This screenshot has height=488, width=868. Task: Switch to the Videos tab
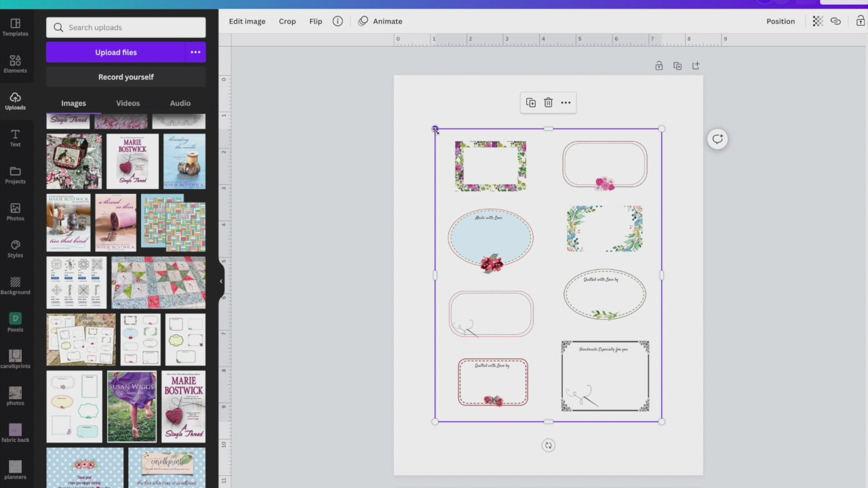(x=127, y=103)
